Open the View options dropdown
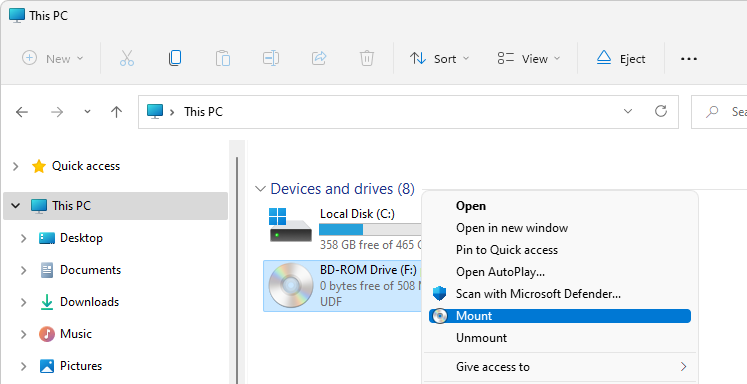Screen dimensions: 747x384 click(x=528, y=59)
